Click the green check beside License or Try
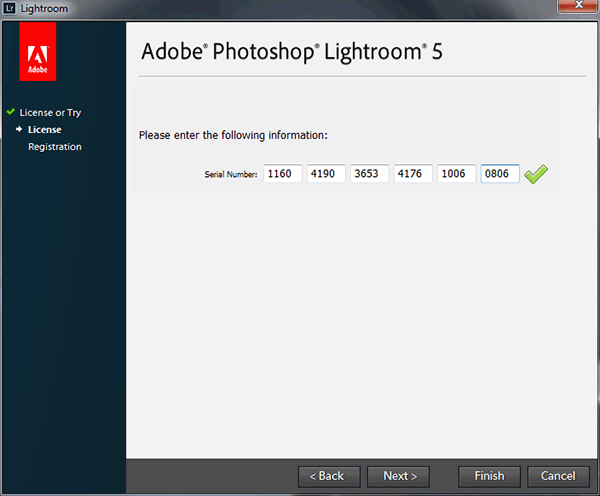600x496 pixels. 11,112
